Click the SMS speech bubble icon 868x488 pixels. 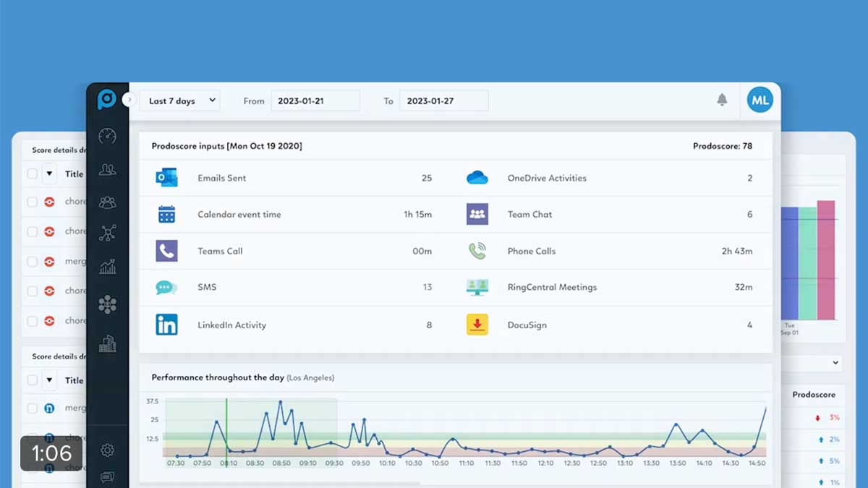click(166, 288)
